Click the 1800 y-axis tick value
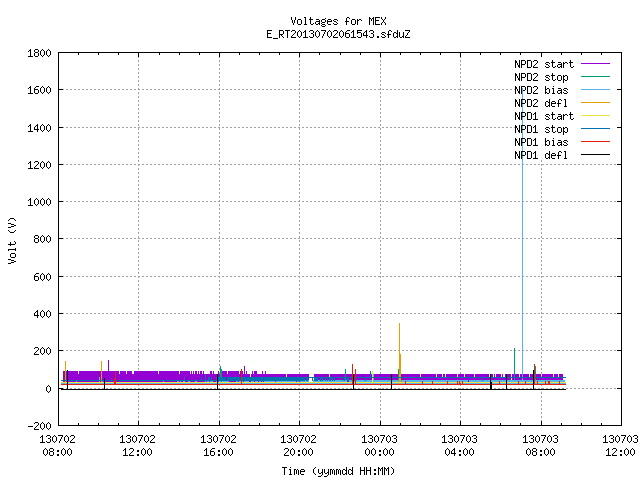The width and height of the screenshot is (640, 480). [39, 53]
